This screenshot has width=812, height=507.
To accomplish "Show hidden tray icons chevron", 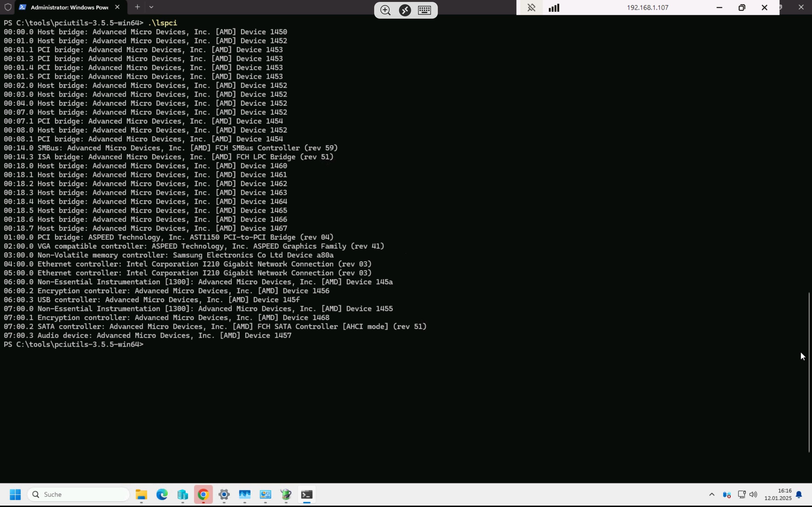I will (712, 494).
